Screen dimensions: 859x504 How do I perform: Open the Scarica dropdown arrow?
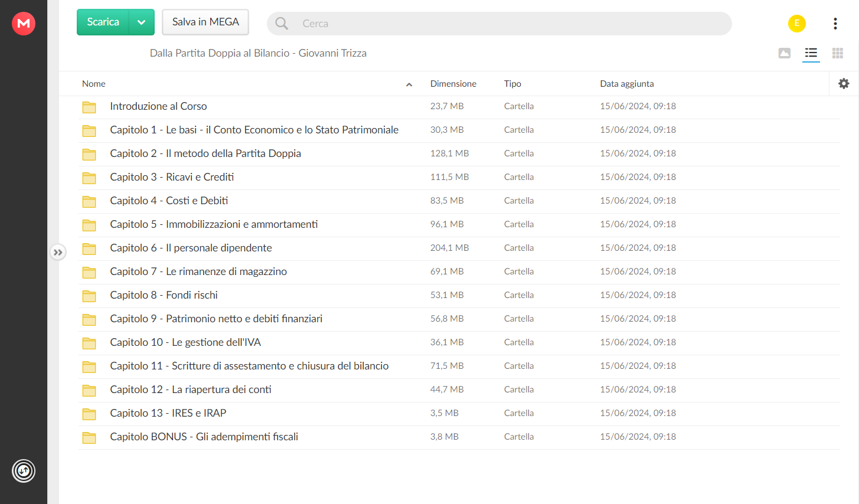tap(142, 22)
